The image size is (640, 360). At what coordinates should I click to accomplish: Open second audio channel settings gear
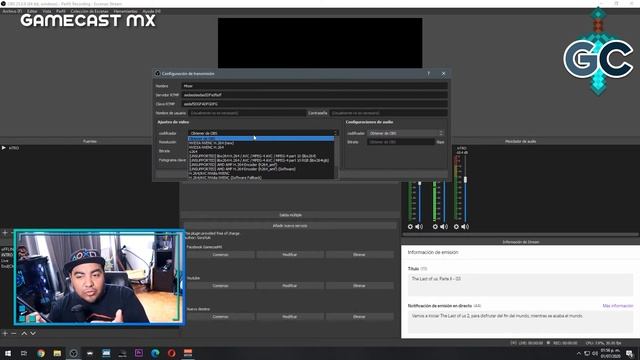[x=435, y=227]
